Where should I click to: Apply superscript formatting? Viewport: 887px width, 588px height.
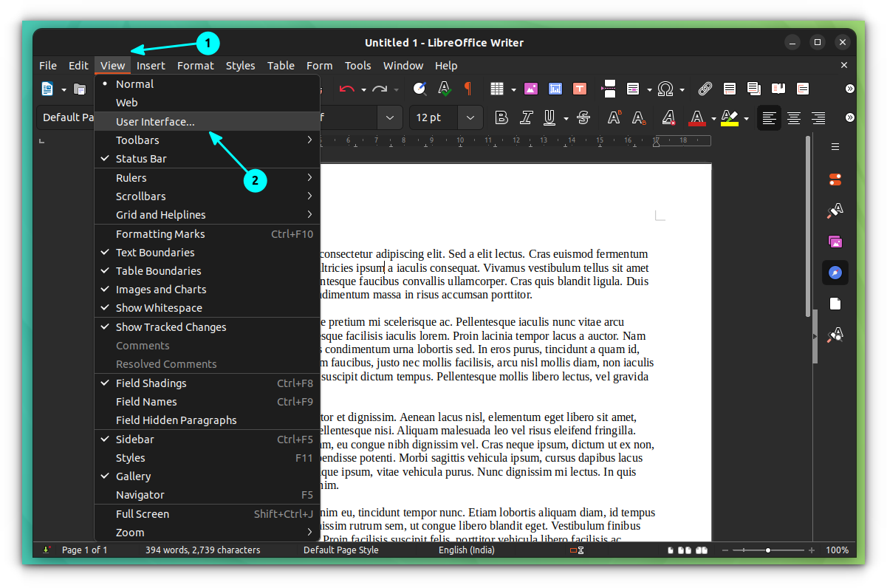coord(614,117)
